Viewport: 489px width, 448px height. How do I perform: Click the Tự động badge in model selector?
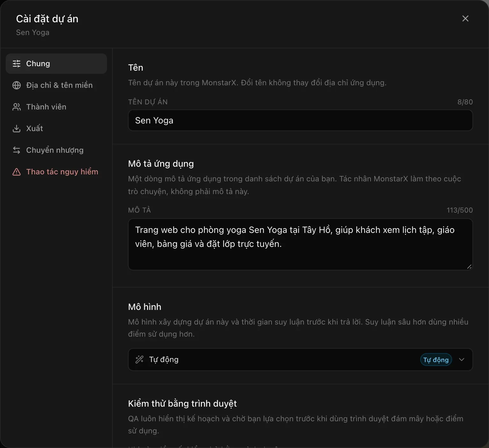click(436, 360)
